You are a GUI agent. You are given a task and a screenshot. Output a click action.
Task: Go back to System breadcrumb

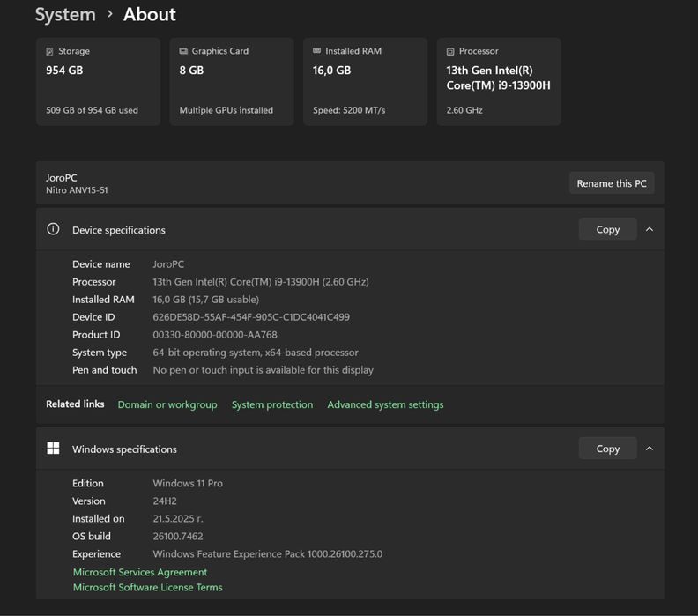(x=65, y=15)
